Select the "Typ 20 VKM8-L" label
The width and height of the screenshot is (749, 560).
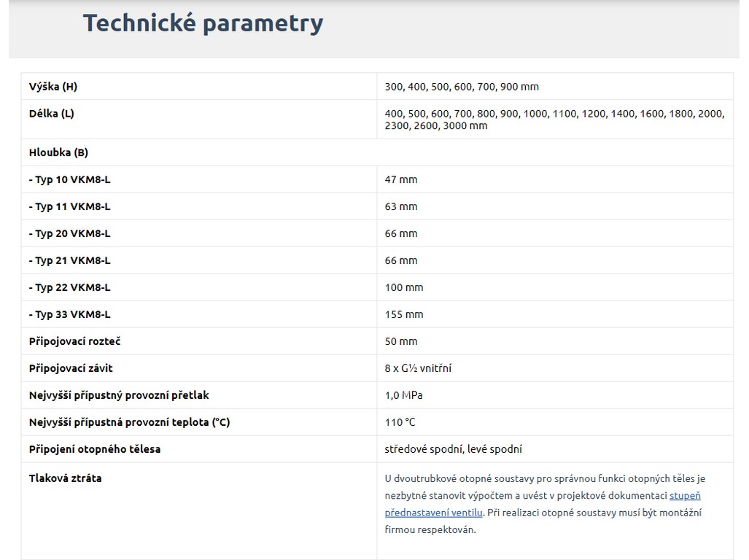[70, 233]
